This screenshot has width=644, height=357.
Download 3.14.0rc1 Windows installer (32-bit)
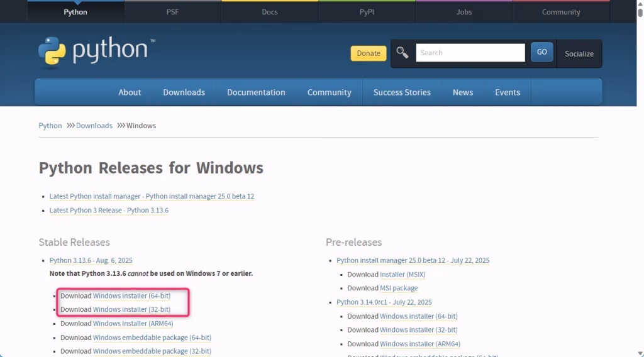coord(418,330)
